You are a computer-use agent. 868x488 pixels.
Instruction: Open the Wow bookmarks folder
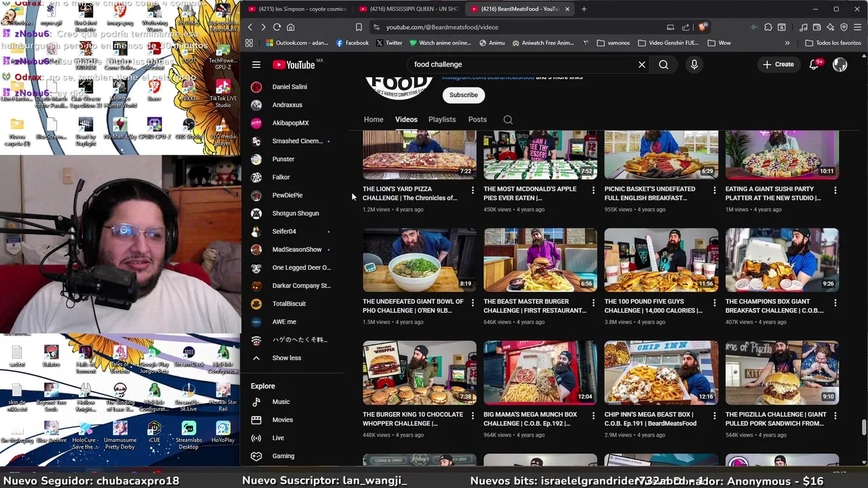pyautogui.click(x=719, y=43)
